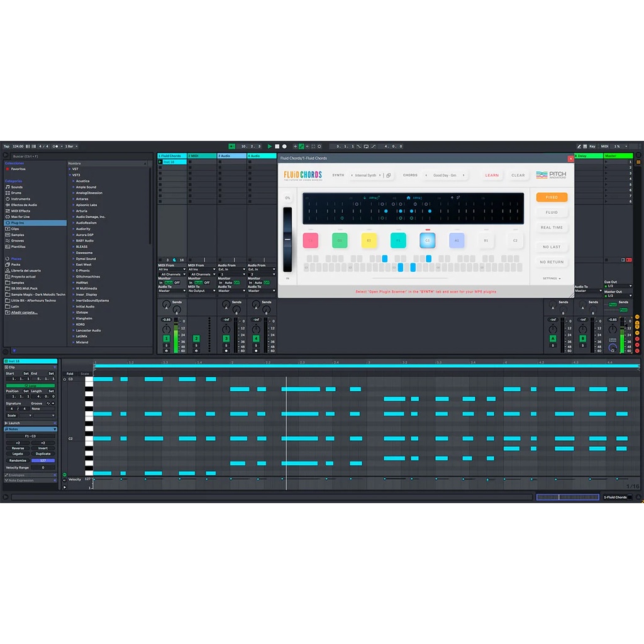Click the Fluid Chords LEARN button
This screenshot has height=644, width=644.
click(492, 175)
